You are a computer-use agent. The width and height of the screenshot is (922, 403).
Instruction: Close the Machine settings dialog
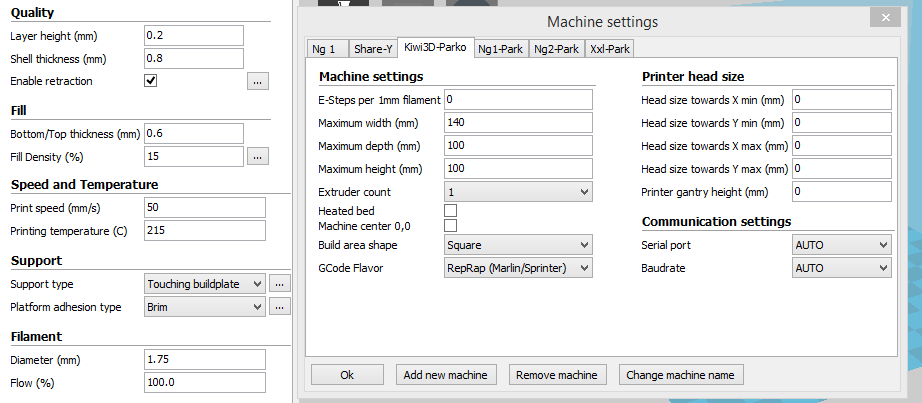[883, 17]
